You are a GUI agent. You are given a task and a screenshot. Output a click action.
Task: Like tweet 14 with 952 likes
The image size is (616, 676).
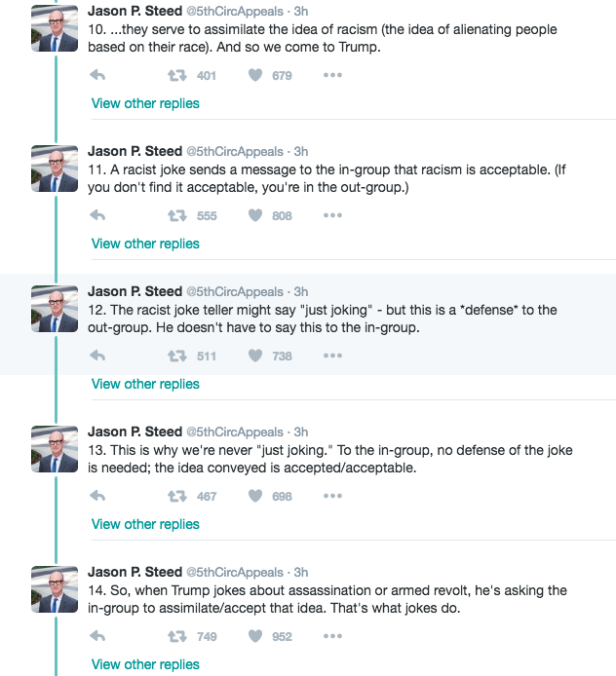255,636
